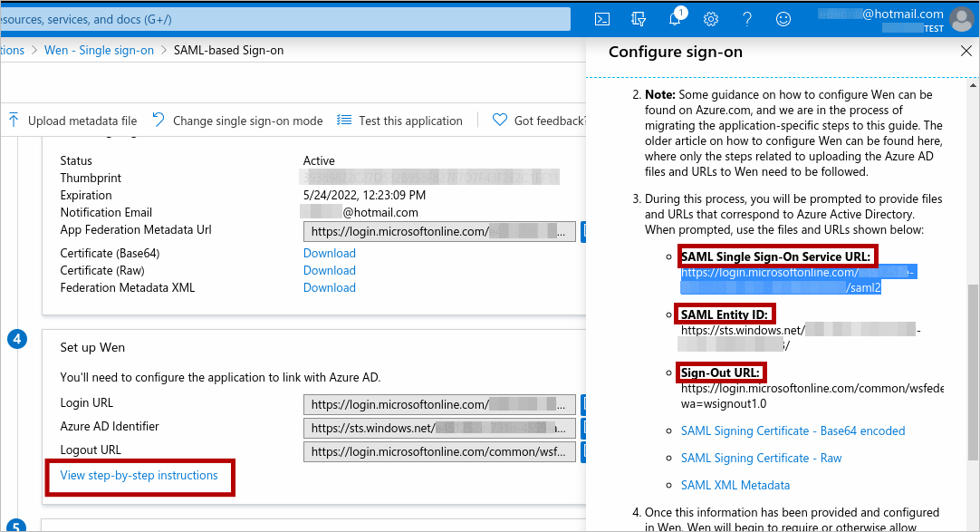980x532 pixels.
Task: Click Upload metadata file
Action: [72, 121]
